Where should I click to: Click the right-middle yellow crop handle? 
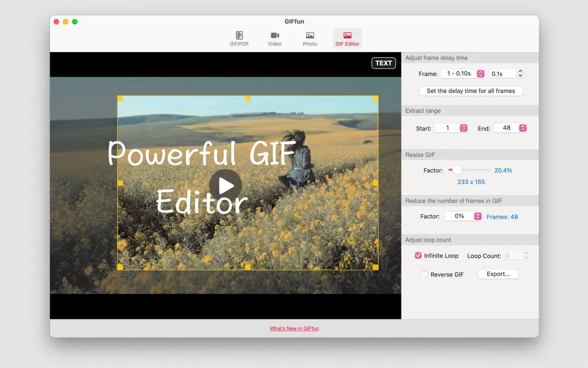375,183
